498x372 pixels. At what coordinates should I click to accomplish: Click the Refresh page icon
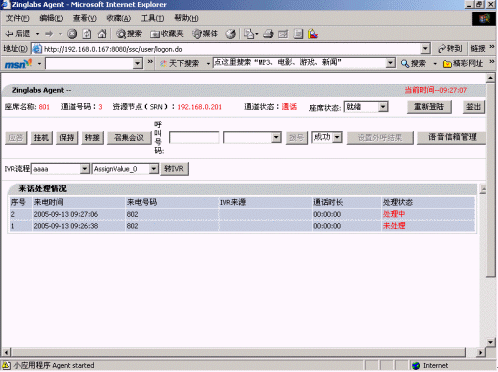pyautogui.click(x=87, y=34)
